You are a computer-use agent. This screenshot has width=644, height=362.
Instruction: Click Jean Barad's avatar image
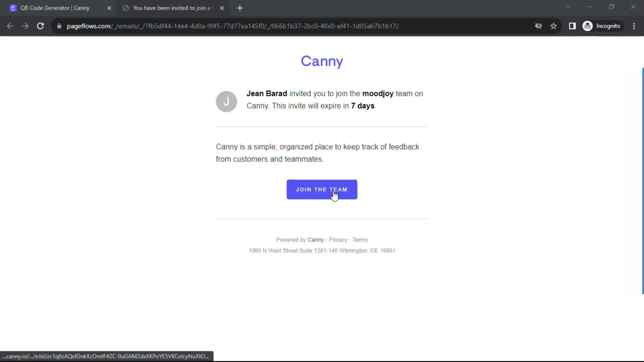226,101
